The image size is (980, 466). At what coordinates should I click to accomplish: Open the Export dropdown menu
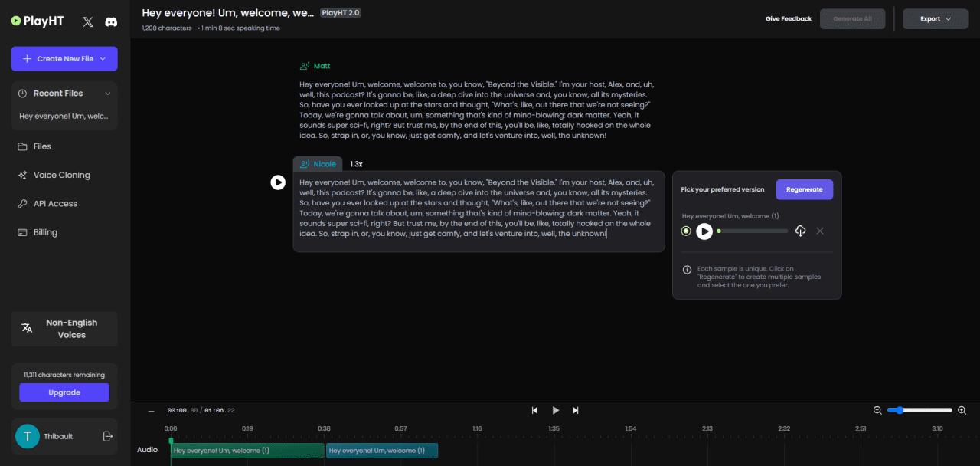pos(935,19)
